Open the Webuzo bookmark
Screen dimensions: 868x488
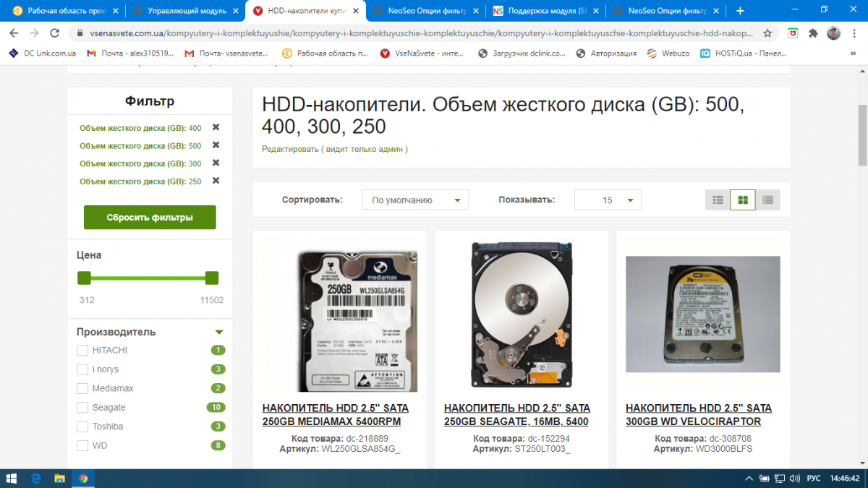(668, 53)
